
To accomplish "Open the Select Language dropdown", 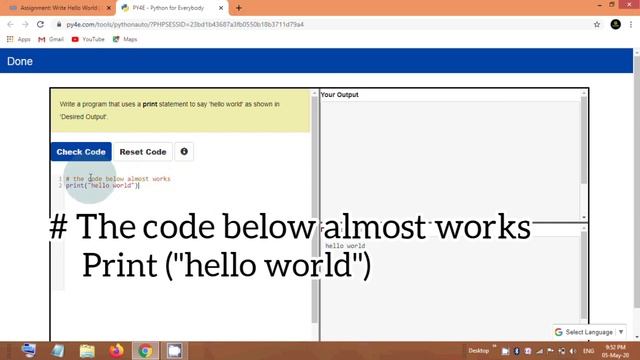I will 589,332.
